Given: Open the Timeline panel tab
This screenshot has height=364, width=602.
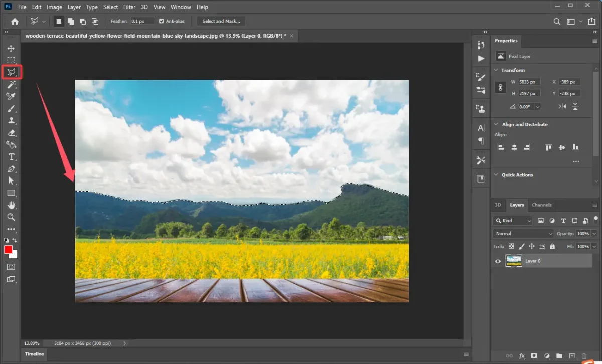Looking at the screenshot, I should pos(35,354).
